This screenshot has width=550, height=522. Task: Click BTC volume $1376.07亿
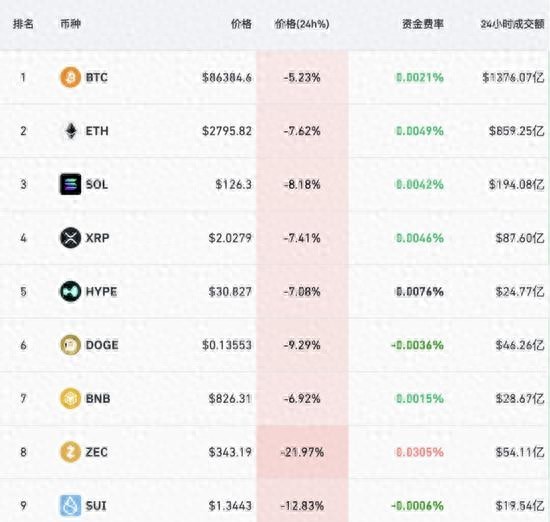(x=513, y=77)
